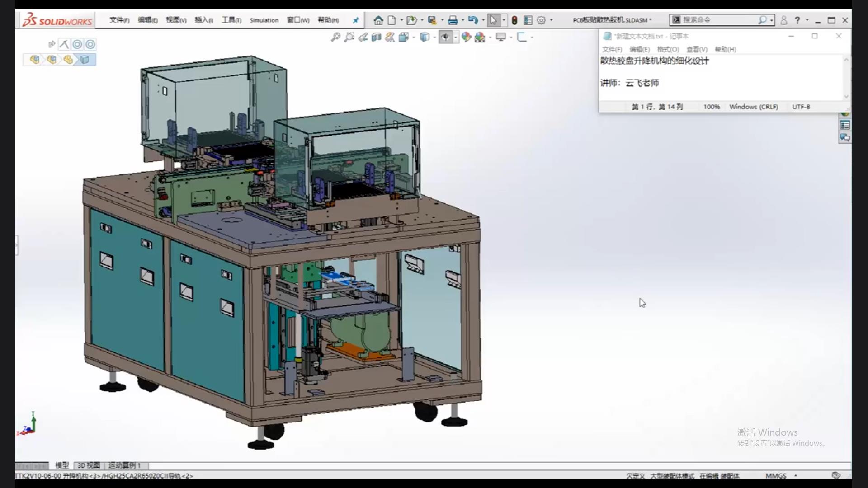Click the first concentric mate circle icon
The image size is (868, 488).
click(x=77, y=44)
